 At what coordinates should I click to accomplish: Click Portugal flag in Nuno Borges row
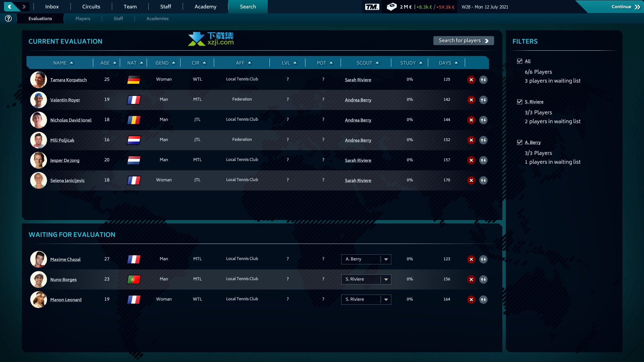134,279
